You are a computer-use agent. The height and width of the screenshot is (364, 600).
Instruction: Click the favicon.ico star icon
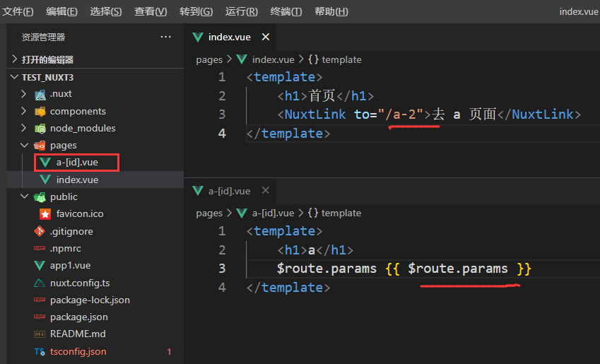[45, 214]
